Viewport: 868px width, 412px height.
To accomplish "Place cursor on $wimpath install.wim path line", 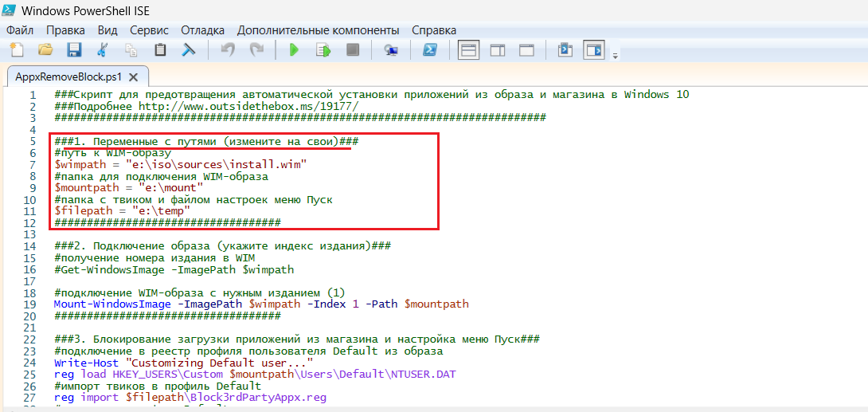I will coord(181,164).
